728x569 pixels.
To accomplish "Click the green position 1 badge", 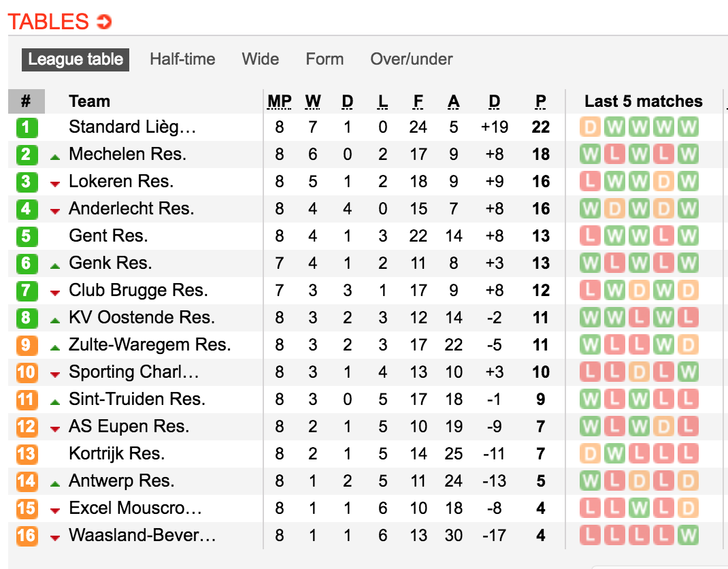I will coord(27,127).
